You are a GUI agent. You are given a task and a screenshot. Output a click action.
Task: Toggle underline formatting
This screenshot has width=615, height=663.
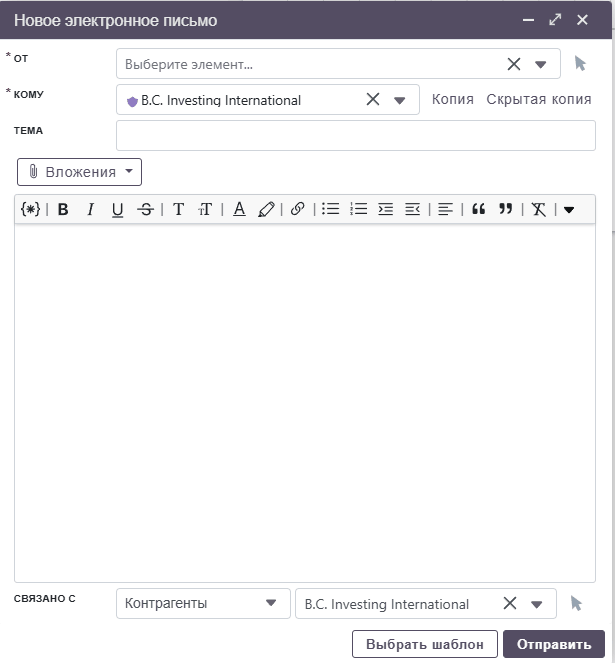[118, 210]
